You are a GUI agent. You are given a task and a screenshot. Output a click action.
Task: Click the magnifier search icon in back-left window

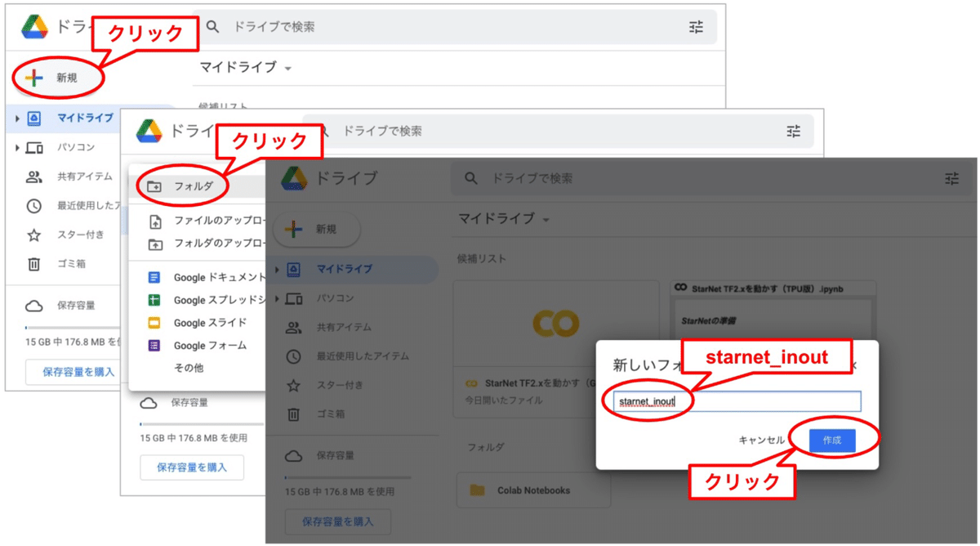click(x=213, y=27)
